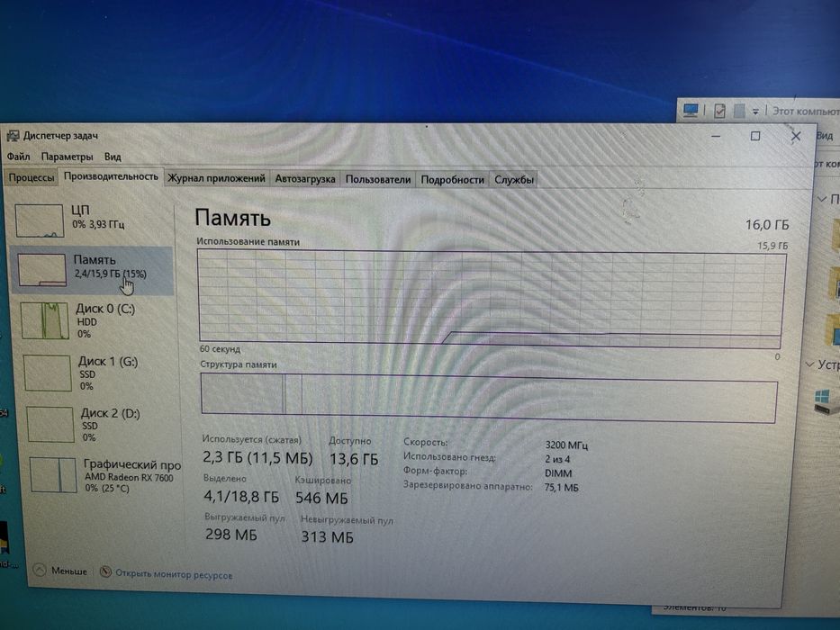Click the 3200 МГц speed value

(x=566, y=445)
